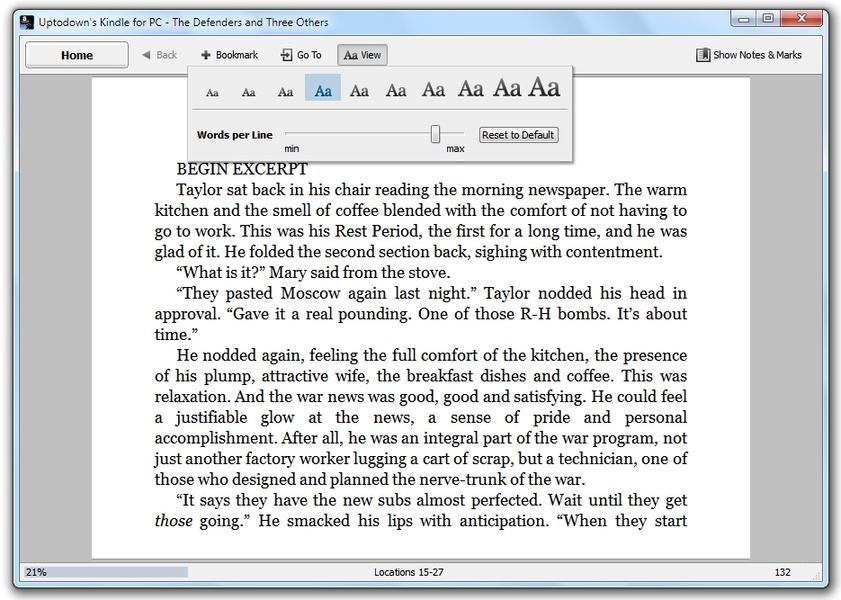Click the Words per Line slider handle
This screenshot has height=600, width=841.
tap(435, 134)
